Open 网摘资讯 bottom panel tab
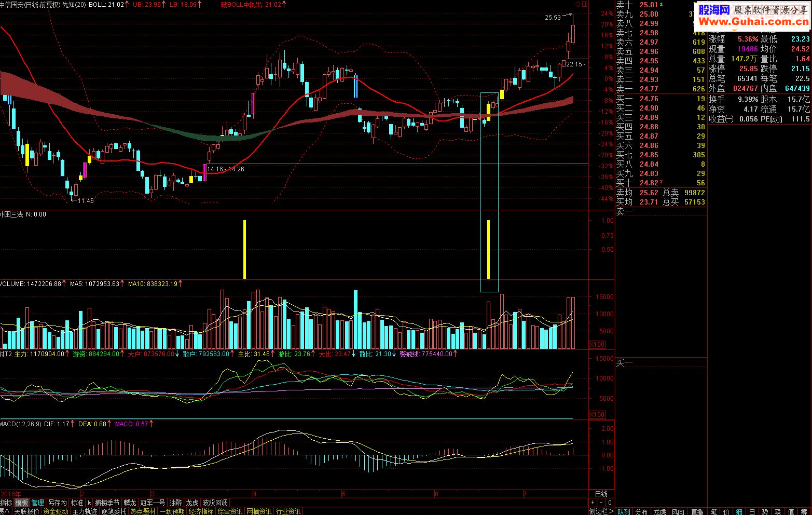812x515 pixels. [259, 511]
